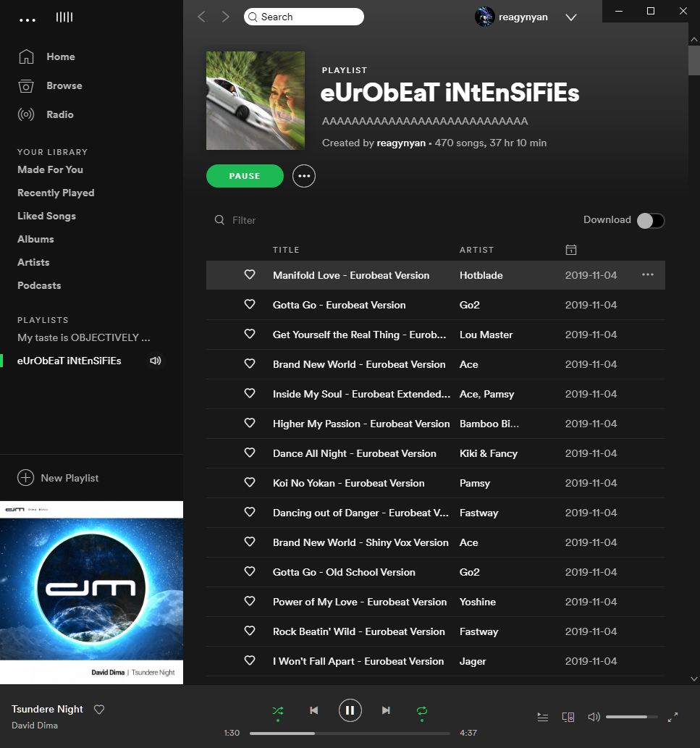Click the Filter text field

[244, 220]
